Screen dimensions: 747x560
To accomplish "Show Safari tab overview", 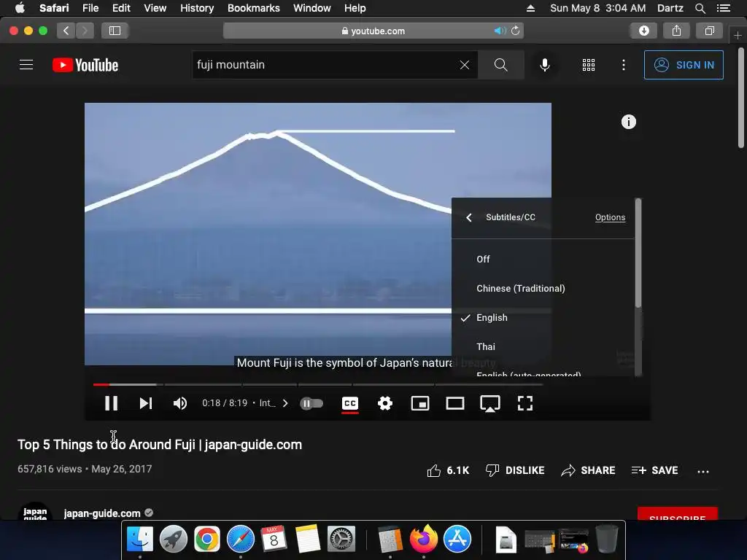I will (709, 31).
